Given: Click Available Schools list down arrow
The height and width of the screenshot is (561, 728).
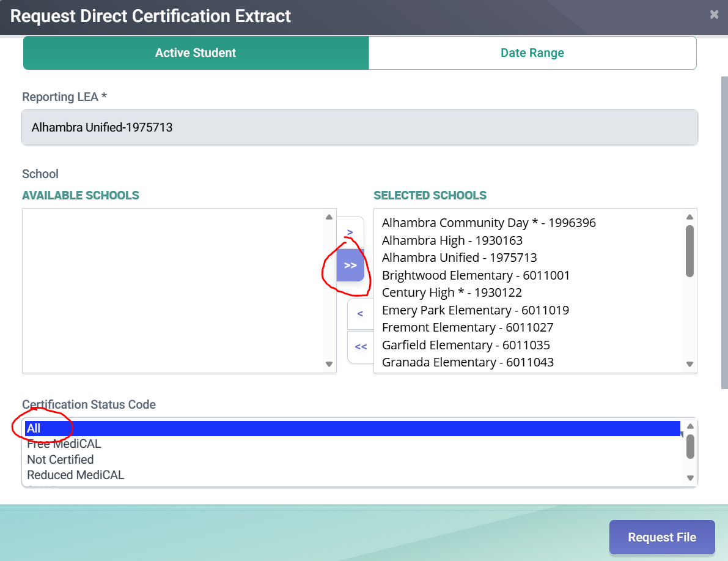Looking at the screenshot, I should 329,365.
